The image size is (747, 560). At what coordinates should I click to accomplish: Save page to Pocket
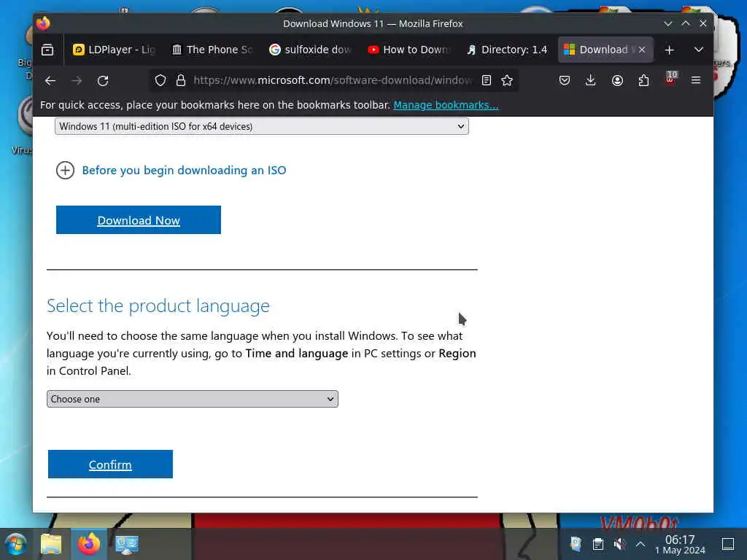[565, 80]
